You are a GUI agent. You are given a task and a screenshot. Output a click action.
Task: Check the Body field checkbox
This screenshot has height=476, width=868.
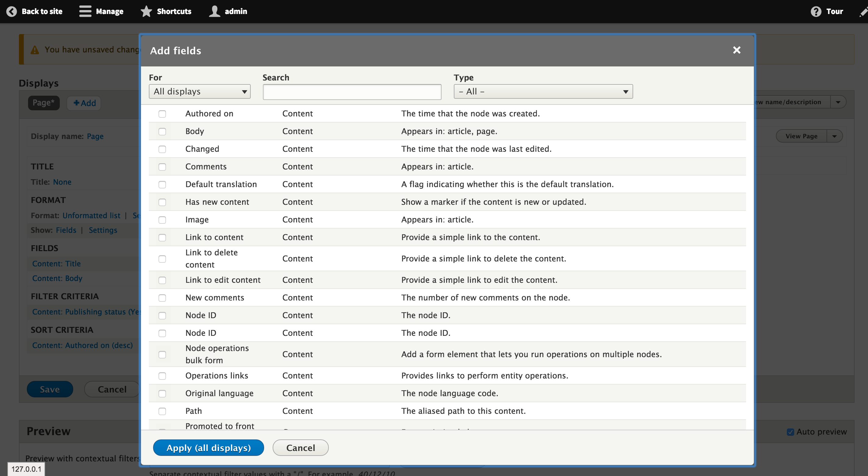click(162, 131)
